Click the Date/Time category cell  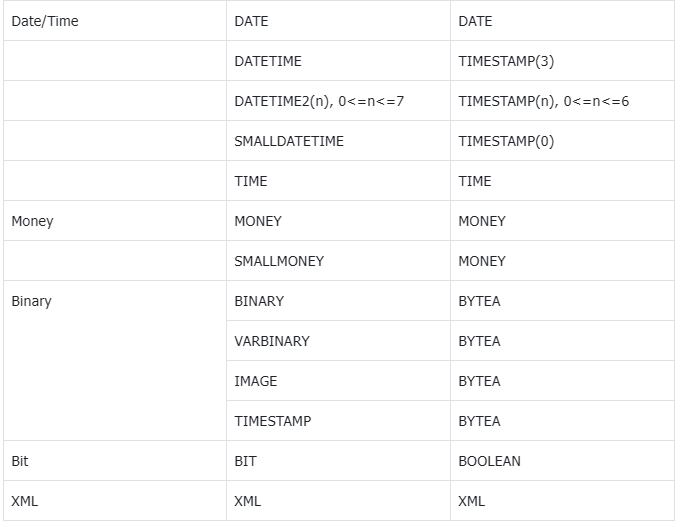pyautogui.click(x=45, y=21)
